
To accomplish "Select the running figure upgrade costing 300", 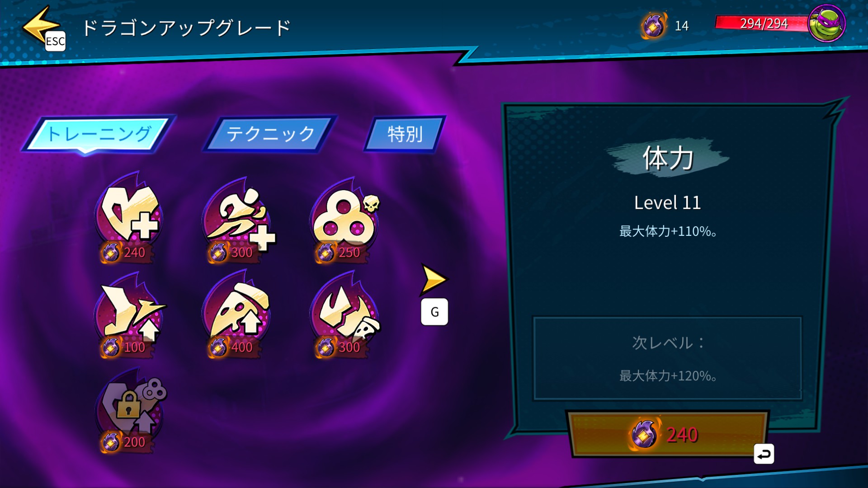I will click(x=237, y=219).
